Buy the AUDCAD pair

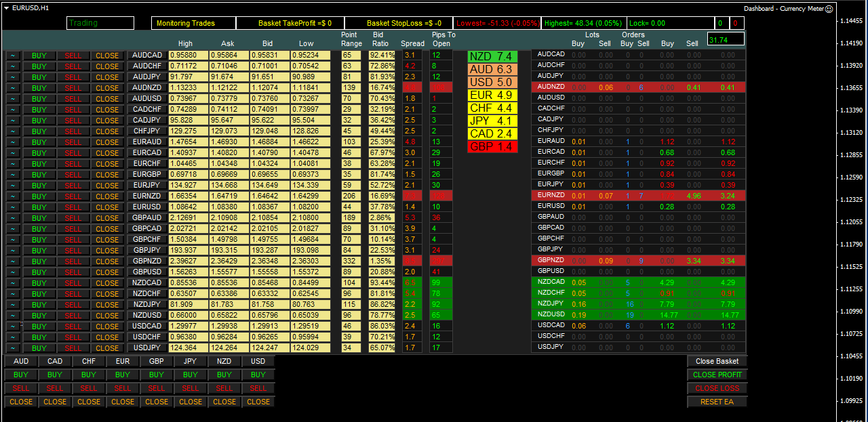click(x=39, y=56)
